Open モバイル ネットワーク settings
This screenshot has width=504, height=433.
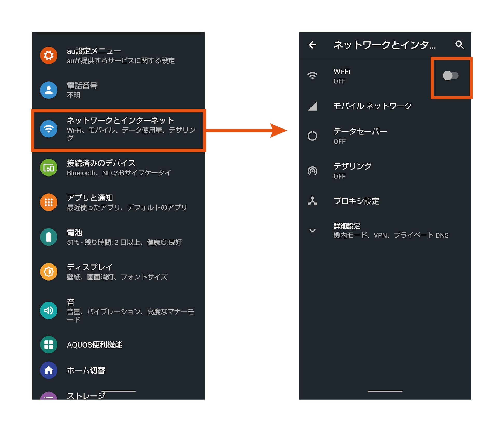tap(372, 106)
